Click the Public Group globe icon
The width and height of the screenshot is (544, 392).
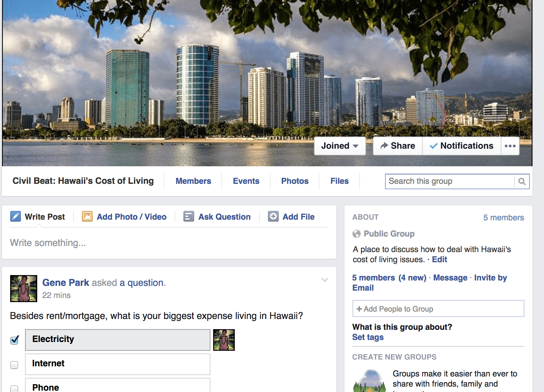tap(357, 234)
